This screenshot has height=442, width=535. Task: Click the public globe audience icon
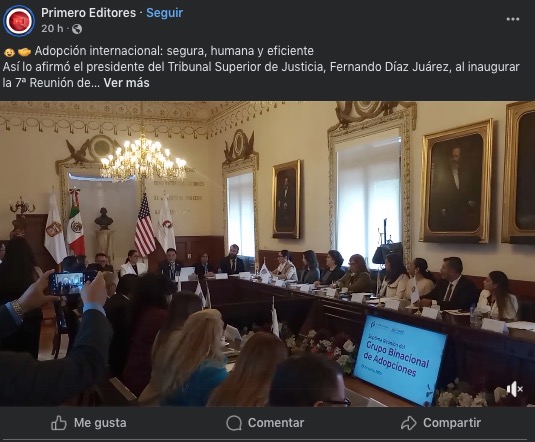click(x=77, y=29)
